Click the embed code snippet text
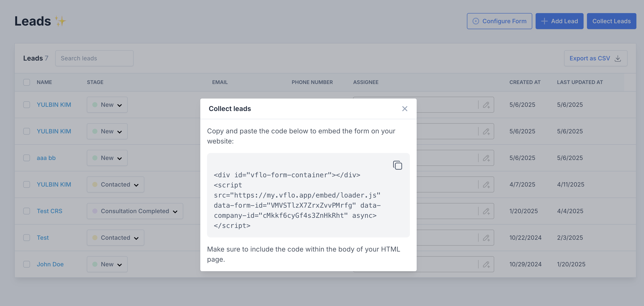644x306 pixels. click(297, 200)
